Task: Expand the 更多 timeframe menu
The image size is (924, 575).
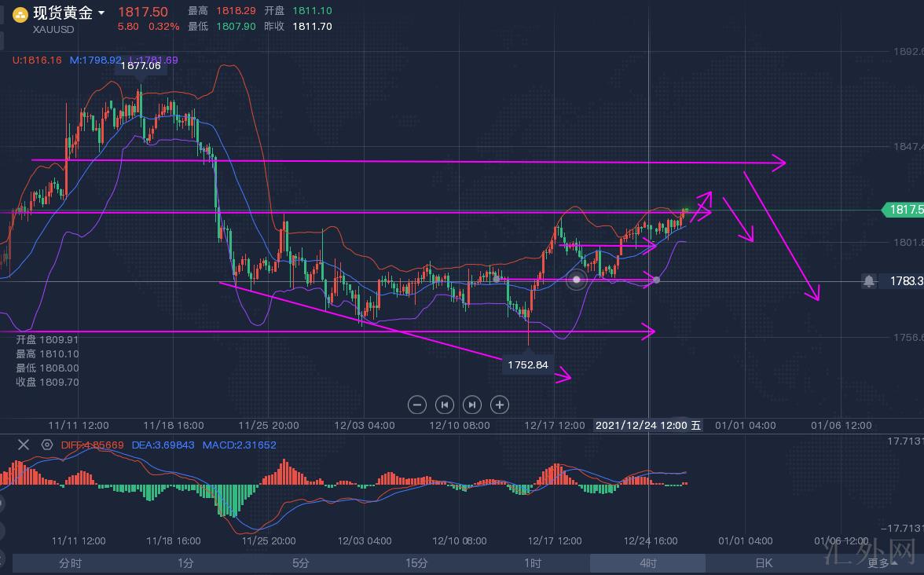Action: tap(882, 563)
